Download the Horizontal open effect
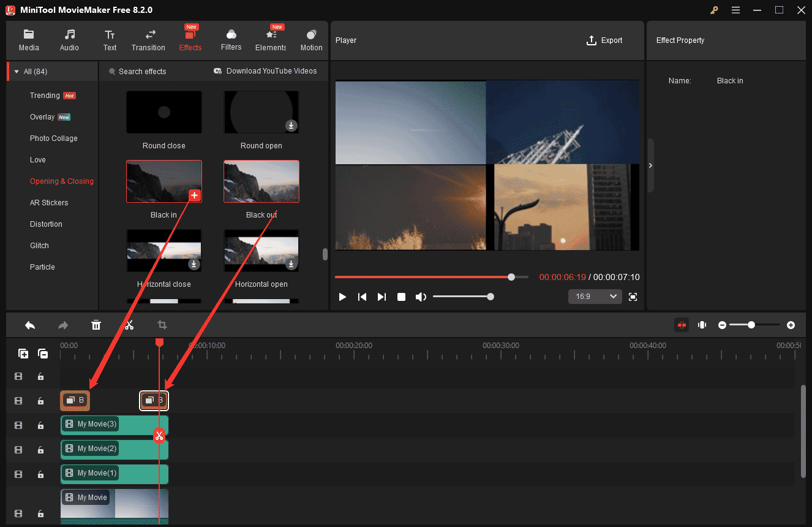 [x=291, y=265]
